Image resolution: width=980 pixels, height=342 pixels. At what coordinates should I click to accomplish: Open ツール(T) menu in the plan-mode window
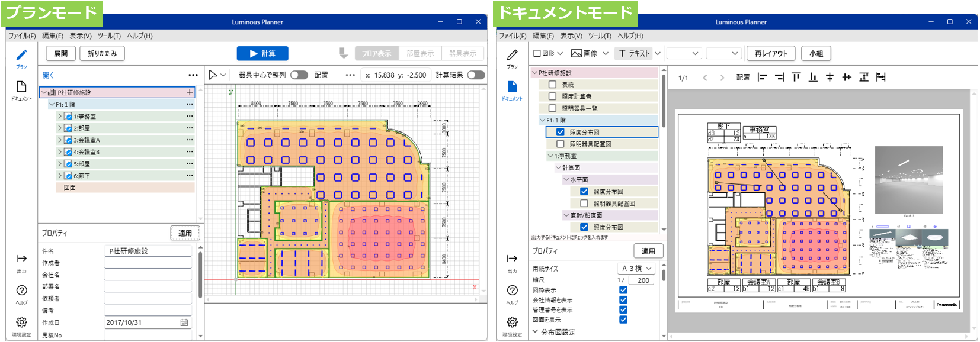click(109, 36)
